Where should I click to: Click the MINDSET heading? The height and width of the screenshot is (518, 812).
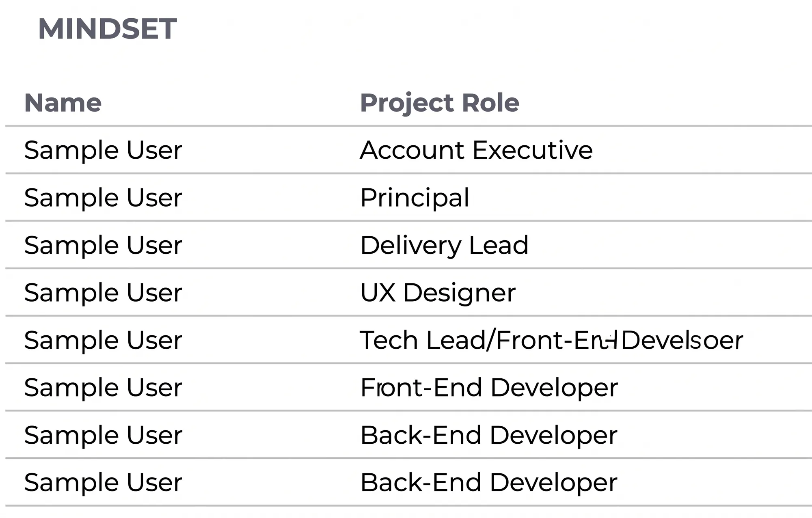pyautogui.click(x=107, y=29)
